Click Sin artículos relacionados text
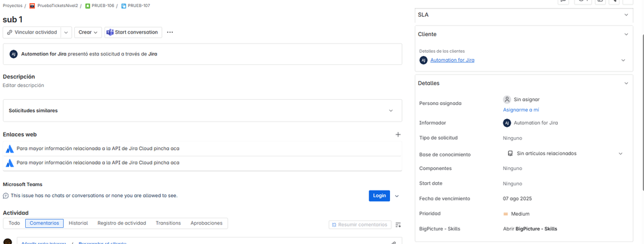This screenshot has height=244, width=644. click(x=546, y=153)
